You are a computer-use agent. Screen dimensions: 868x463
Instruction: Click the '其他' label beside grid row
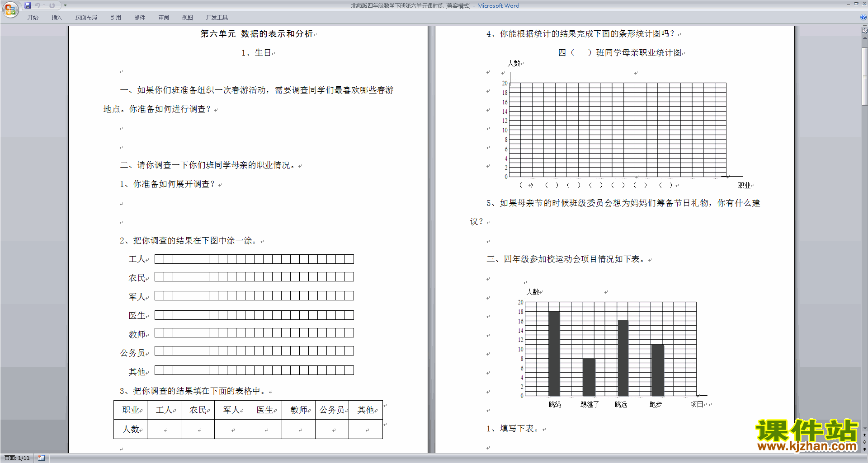point(137,372)
